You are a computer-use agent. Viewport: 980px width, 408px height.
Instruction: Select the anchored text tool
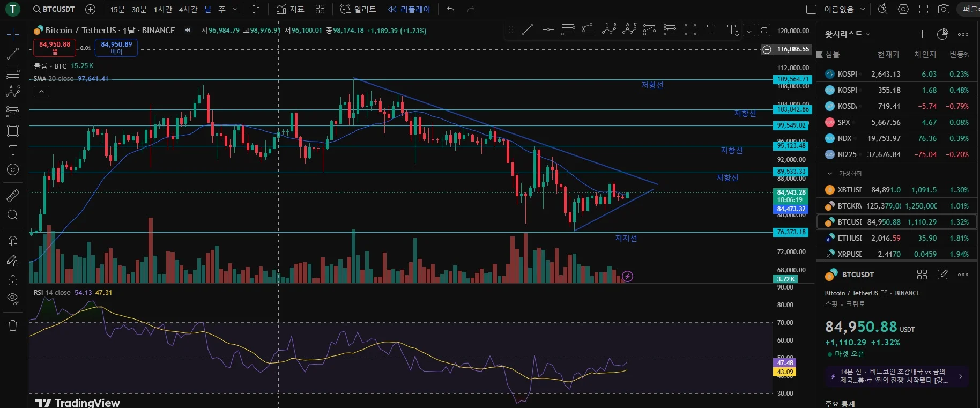point(732,30)
